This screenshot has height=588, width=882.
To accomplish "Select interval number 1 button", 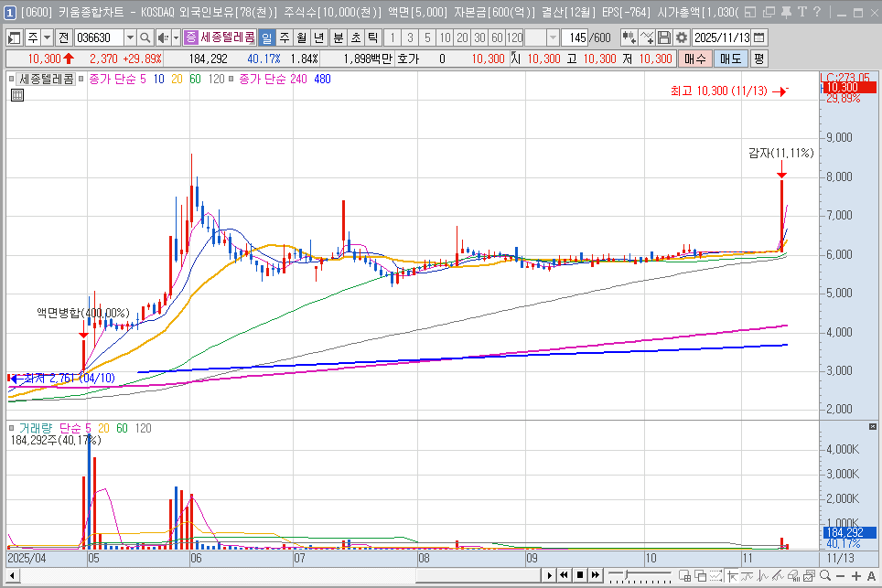I will point(393,37).
